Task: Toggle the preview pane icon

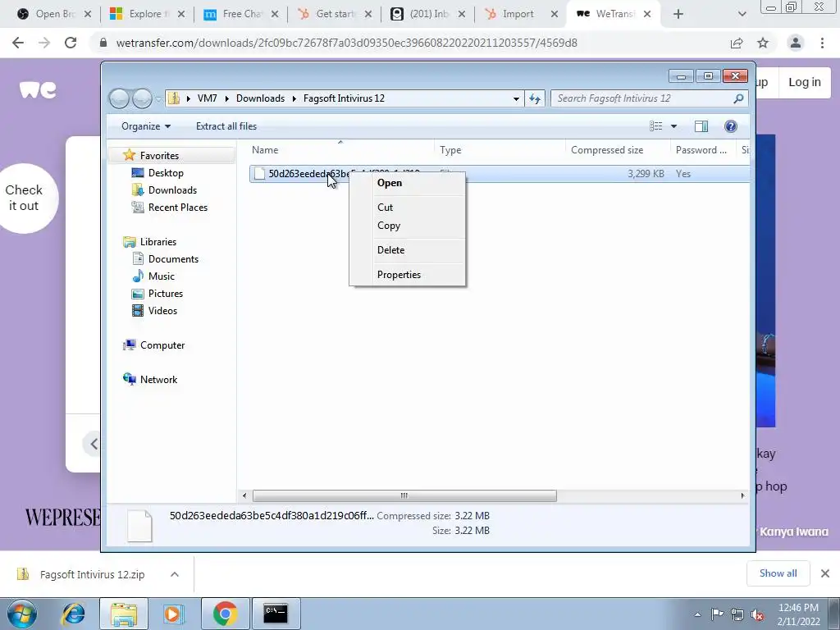Action: (701, 126)
